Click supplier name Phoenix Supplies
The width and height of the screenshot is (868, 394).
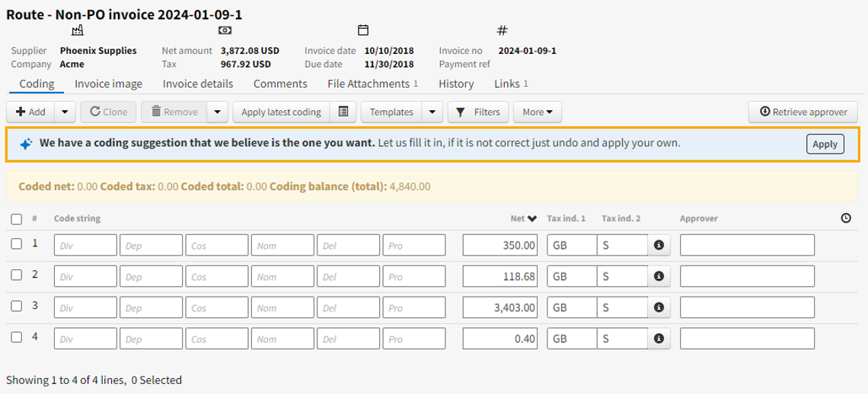[98, 51]
